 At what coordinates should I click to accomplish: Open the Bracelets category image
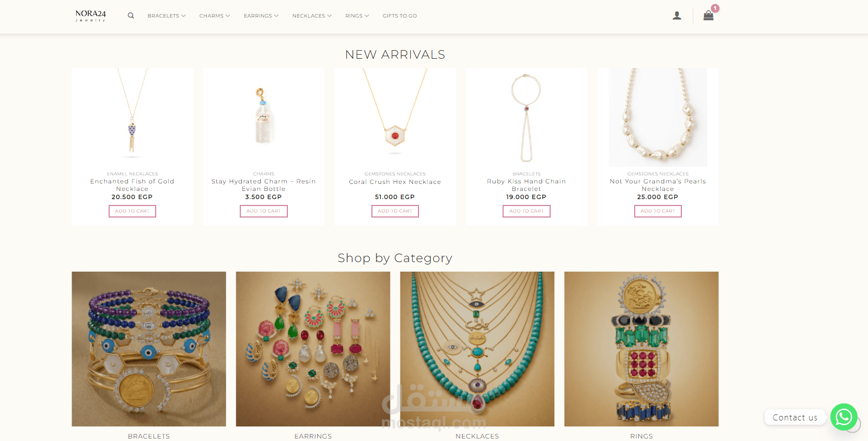pos(149,349)
